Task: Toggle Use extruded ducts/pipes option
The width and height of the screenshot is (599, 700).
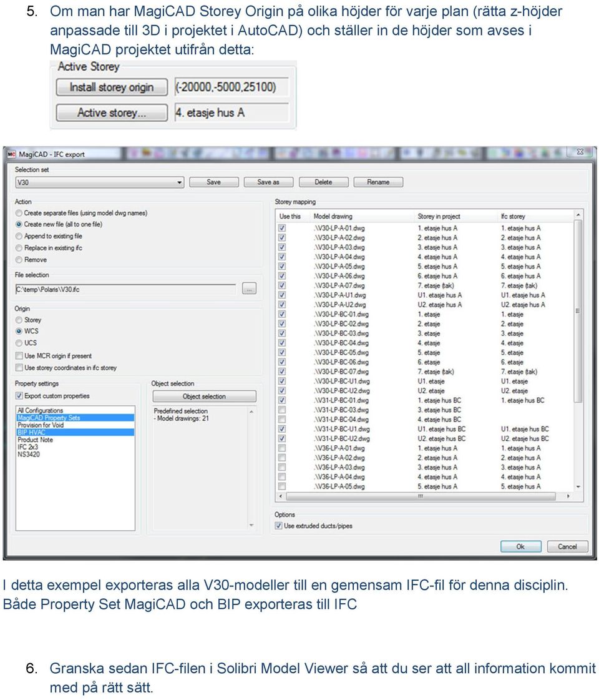Action: [279, 526]
